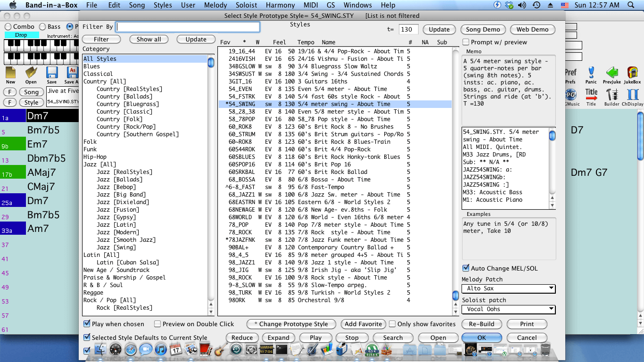Enable Preview on Double Click checkbox

[157, 324]
